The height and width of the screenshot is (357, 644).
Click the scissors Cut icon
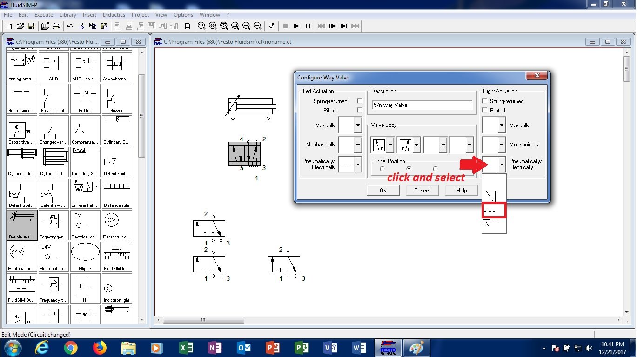(x=81, y=26)
